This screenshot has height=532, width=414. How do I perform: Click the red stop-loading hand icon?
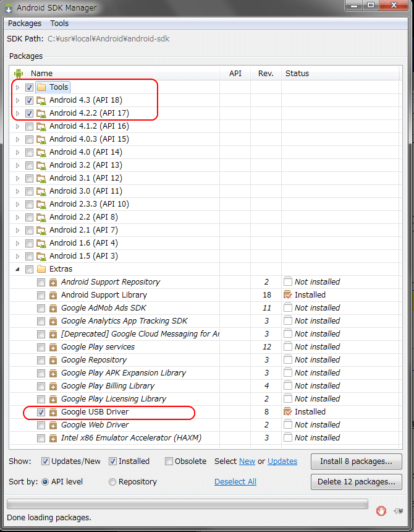(381, 510)
